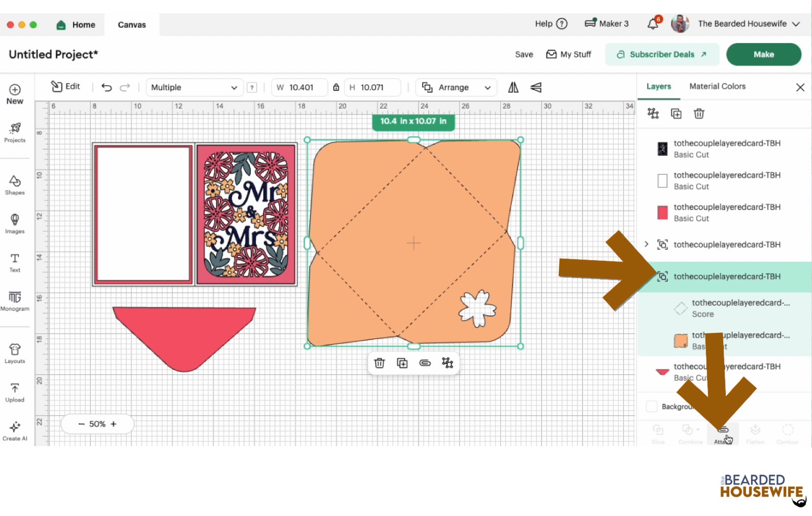Select the Text tool

15,262
